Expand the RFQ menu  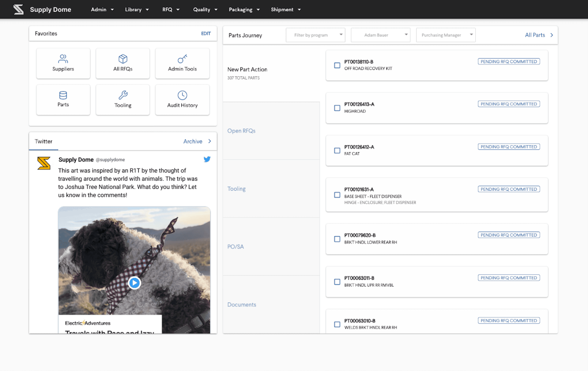click(171, 9)
